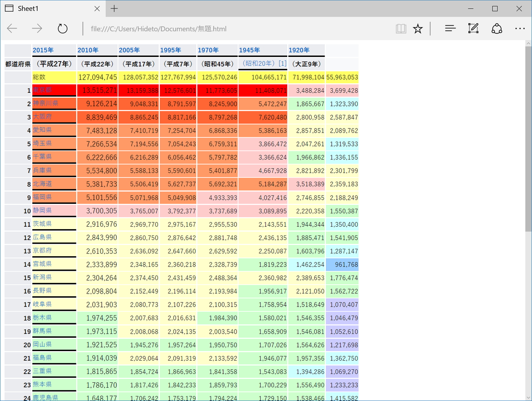
Task: Open the 神奈川県 prefecture link
Action: click(x=46, y=103)
